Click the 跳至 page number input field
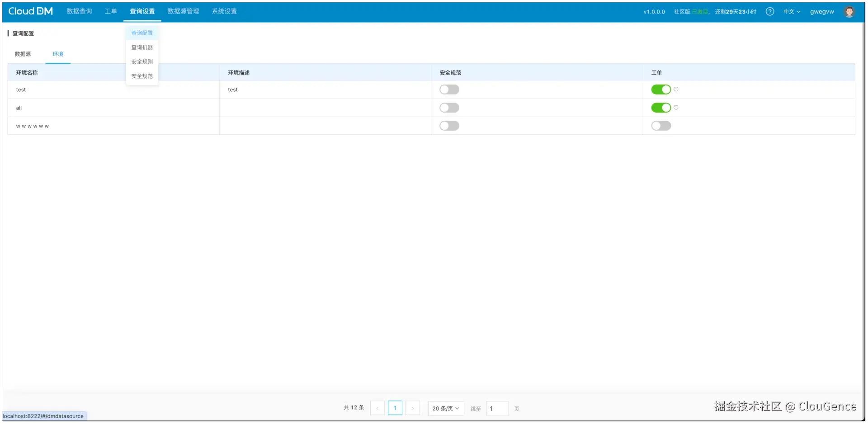This screenshot has height=424, width=868. coord(497,408)
